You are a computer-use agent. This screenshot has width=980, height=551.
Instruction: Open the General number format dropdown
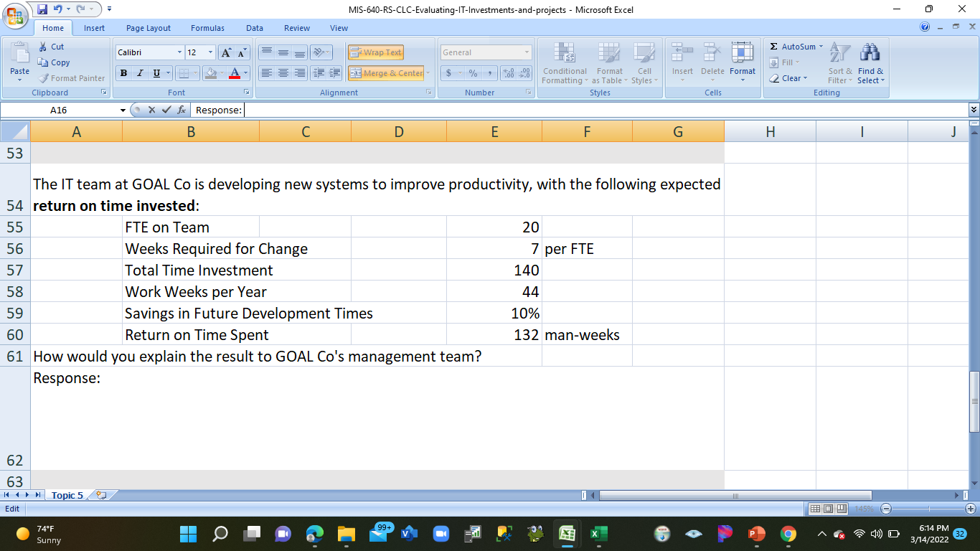pos(527,52)
